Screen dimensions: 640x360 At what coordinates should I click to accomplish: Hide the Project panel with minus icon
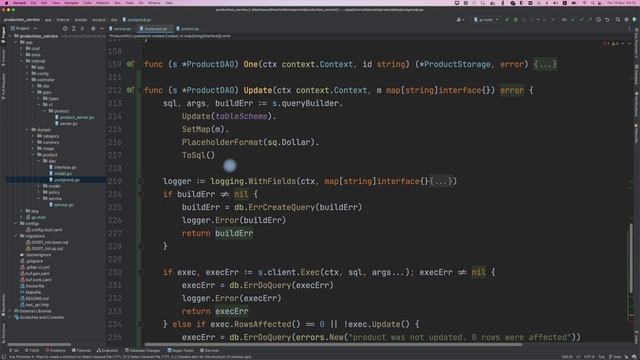coord(102,29)
